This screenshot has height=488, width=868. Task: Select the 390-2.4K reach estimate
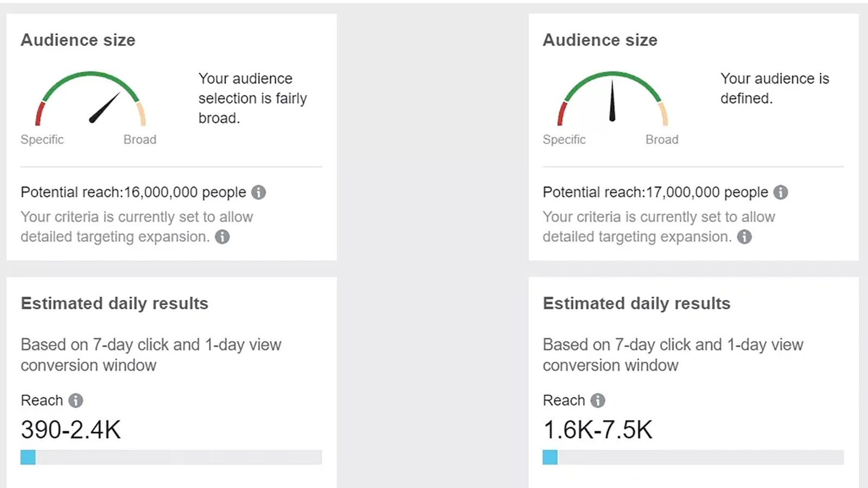click(x=71, y=430)
